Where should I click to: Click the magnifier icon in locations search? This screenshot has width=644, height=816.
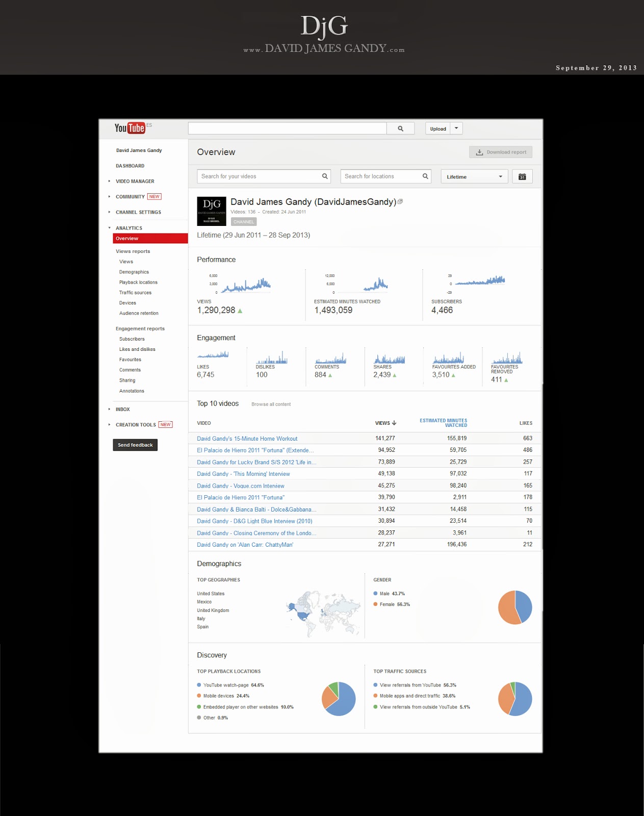point(425,176)
